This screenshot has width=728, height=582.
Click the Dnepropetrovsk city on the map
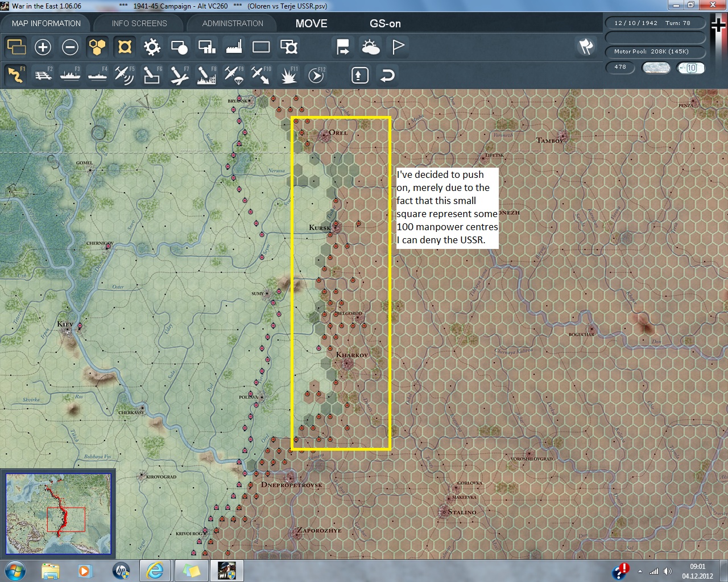291,477
